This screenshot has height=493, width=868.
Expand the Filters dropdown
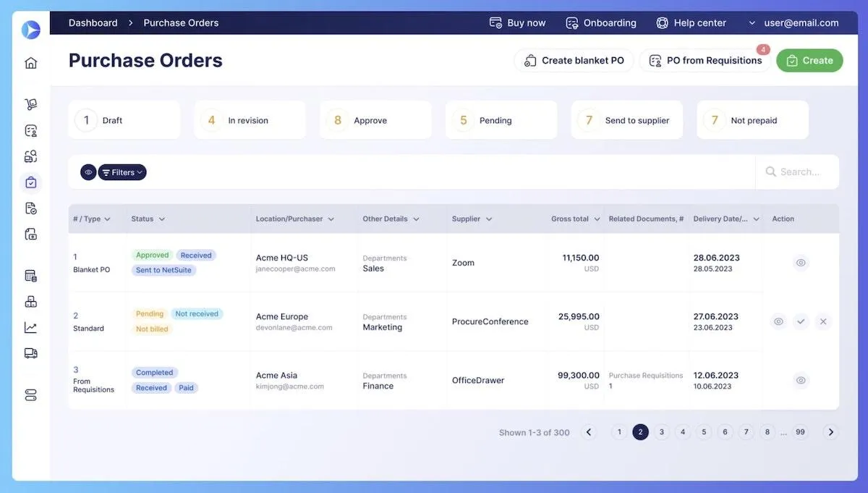coord(122,172)
